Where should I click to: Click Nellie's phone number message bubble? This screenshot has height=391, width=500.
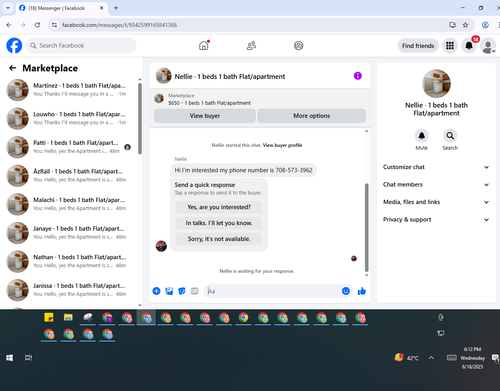pos(243,170)
